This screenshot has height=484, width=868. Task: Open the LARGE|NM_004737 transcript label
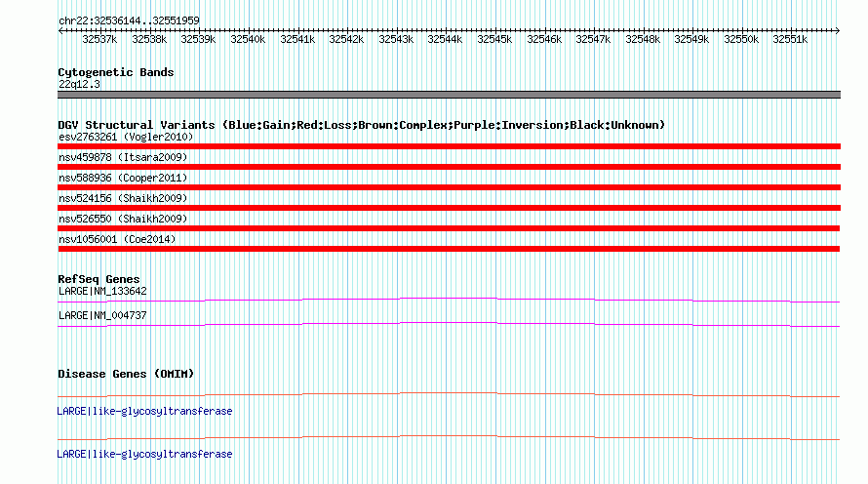[102, 315]
